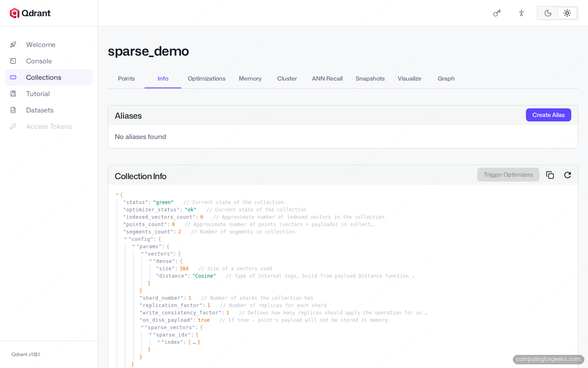This screenshot has width=588, height=368.
Task: Open the API key icon in header
Action: tap(497, 13)
